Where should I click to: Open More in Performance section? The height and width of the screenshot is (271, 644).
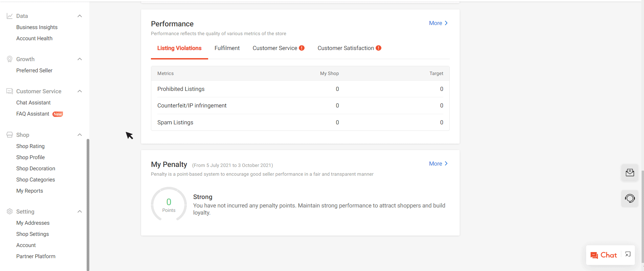(x=438, y=23)
